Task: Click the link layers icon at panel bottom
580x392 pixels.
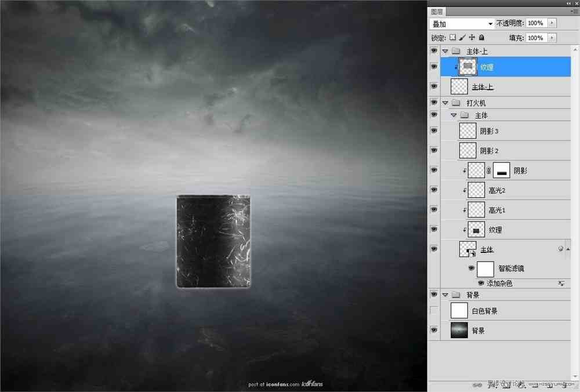Action: tap(477, 384)
